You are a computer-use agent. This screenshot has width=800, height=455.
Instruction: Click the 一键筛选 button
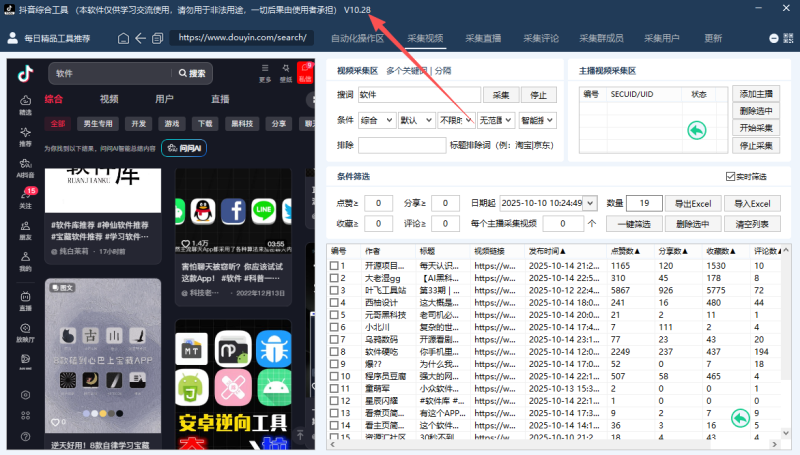[x=634, y=223]
